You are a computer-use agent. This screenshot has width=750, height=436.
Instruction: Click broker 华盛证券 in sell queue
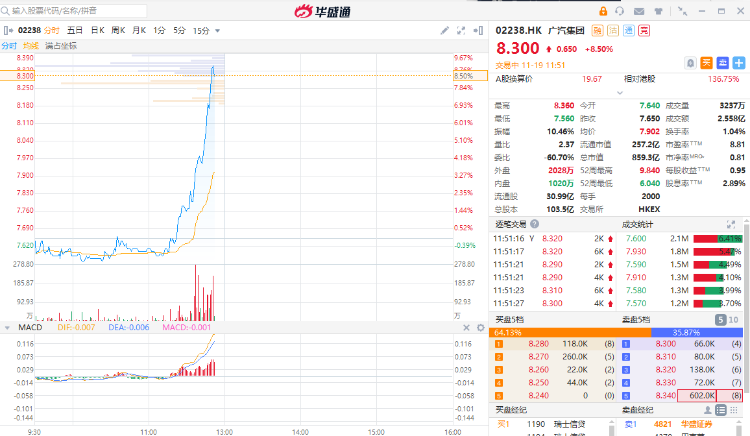[x=696, y=424]
